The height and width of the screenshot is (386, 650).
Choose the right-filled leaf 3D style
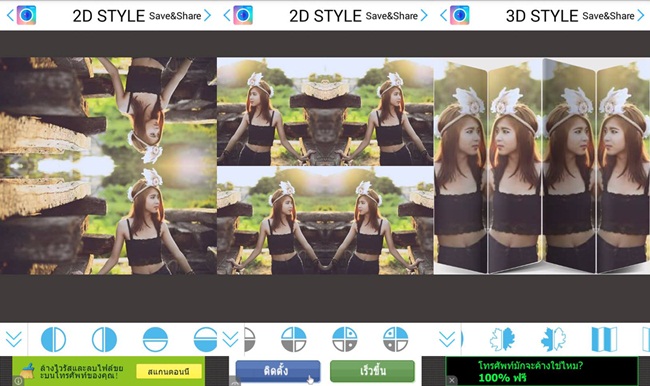coord(502,339)
